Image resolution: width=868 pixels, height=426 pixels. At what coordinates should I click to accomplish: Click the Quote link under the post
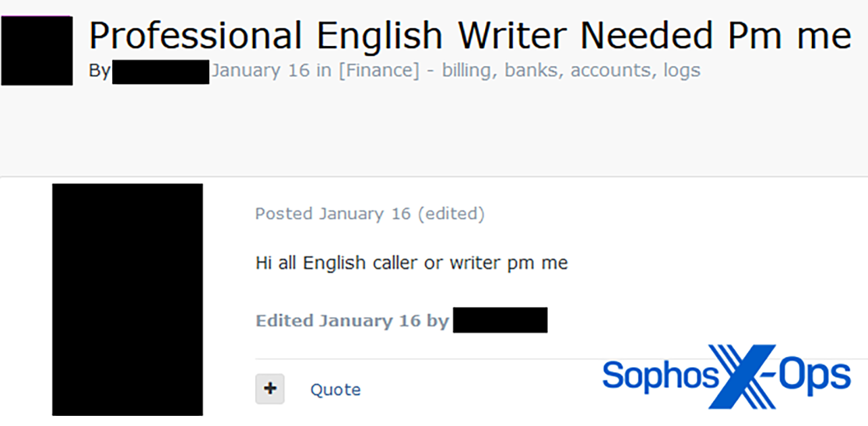tap(335, 389)
